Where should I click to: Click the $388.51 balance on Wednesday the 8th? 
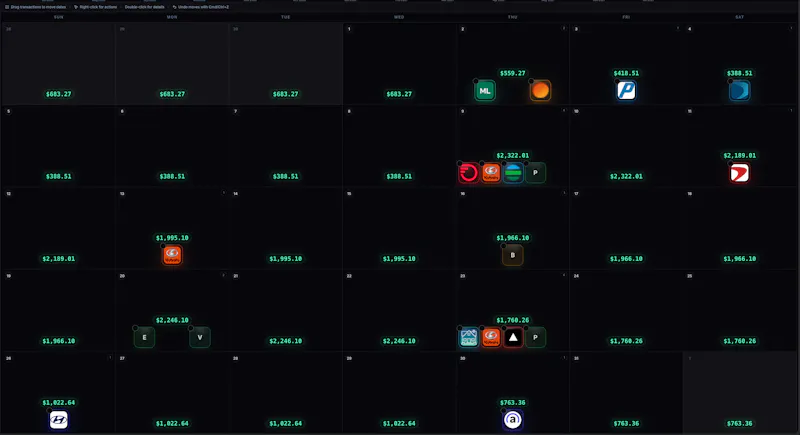coord(399,176)
